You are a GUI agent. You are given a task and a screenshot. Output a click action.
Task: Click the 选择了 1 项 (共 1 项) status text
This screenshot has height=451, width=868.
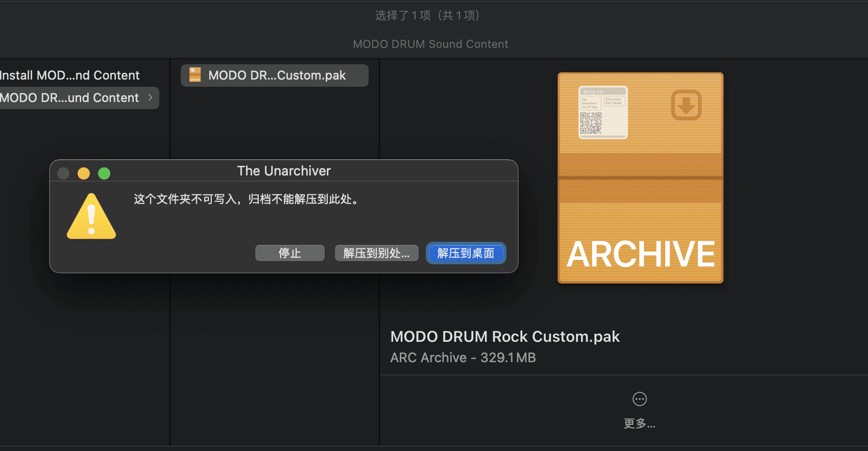427,16
